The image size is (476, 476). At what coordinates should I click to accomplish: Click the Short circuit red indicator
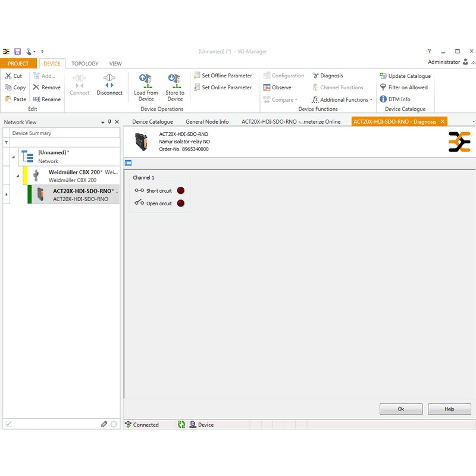(x=181, y=190)
